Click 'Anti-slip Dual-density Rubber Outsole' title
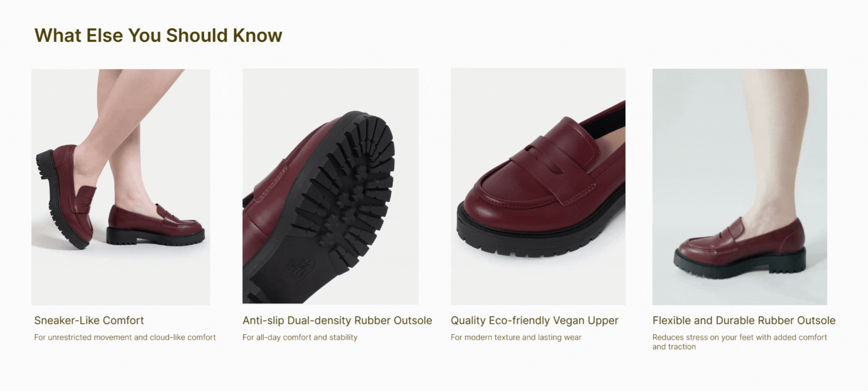This screenshot has height=391, width=868. click(x=337, y=320)
